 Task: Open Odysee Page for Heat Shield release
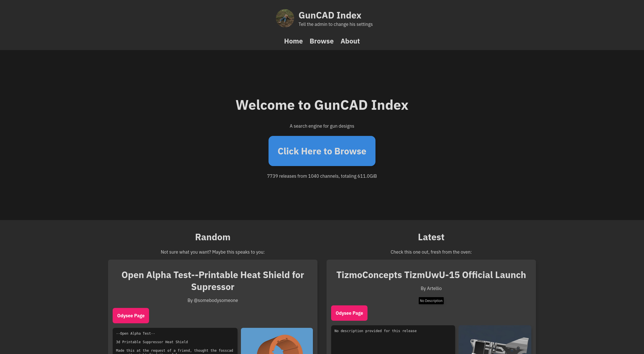point(131,316)
